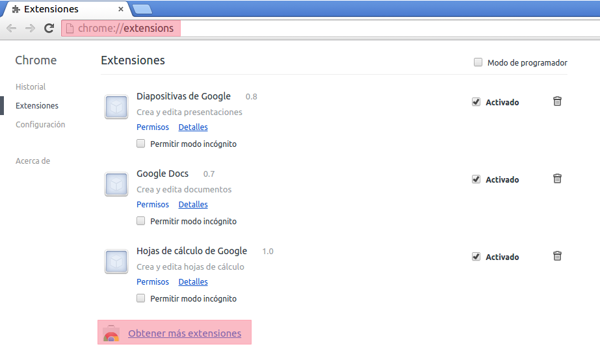Open Acerca de in sidebar
The width and height of the screenshot is (600, 364).
(x=33, y=161)
